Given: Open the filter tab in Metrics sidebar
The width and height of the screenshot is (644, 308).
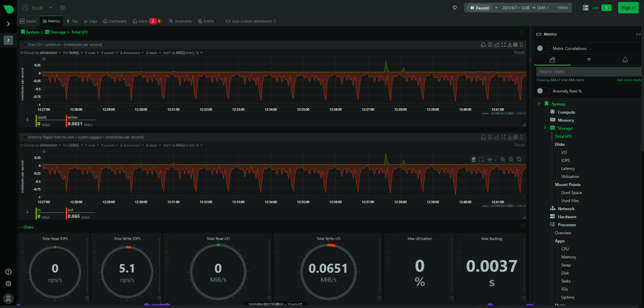Looking at the screenshot, I should (589, 60).
